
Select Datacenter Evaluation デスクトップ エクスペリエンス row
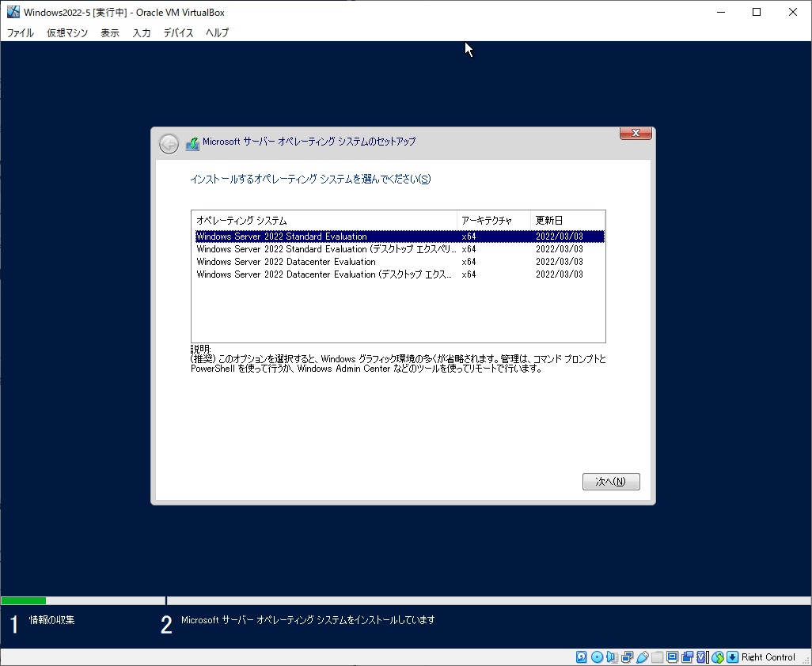coord(399,274)
